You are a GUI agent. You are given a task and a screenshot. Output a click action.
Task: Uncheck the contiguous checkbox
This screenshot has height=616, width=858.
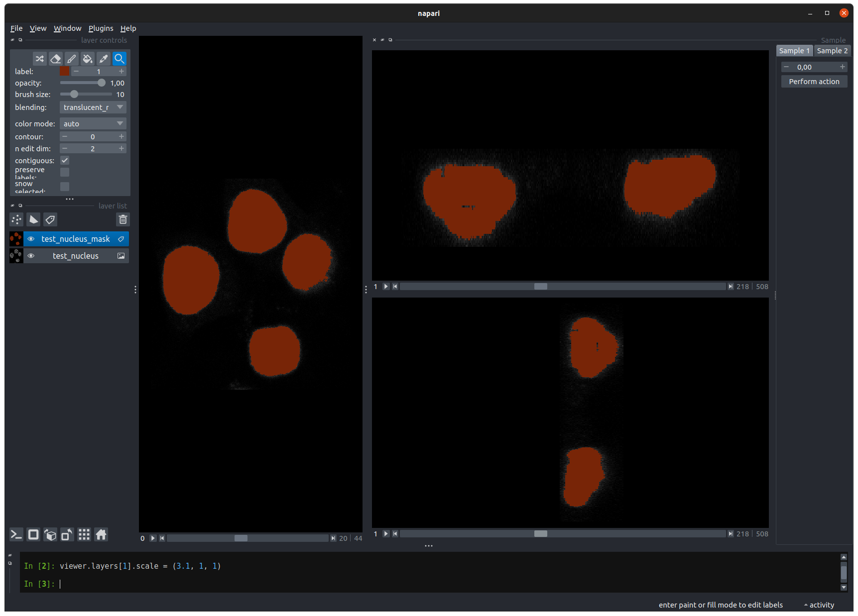tap(65, 160)
